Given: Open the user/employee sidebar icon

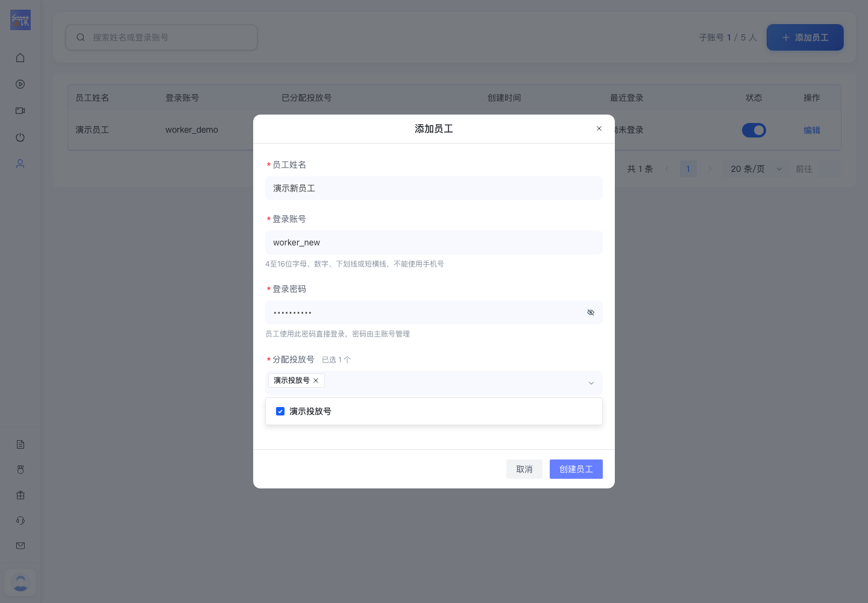Looking at the screenshot, I should 20,164.
